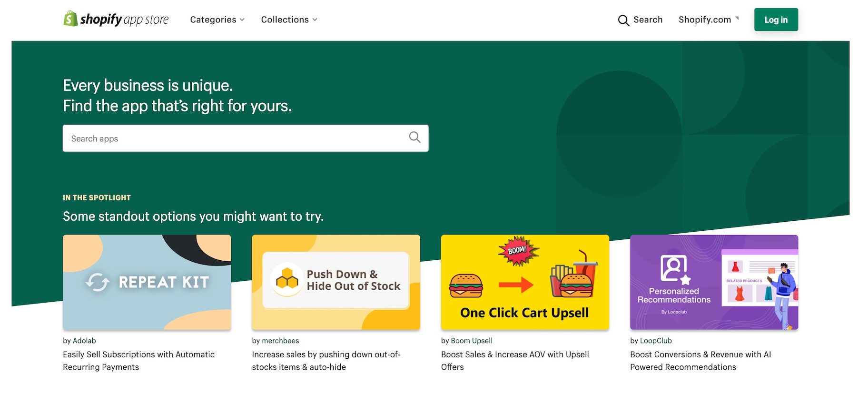Viewport: 868px width, 393px height.
Task: Click the burger icon on Cart Upsell card
Action: [466, 285]
